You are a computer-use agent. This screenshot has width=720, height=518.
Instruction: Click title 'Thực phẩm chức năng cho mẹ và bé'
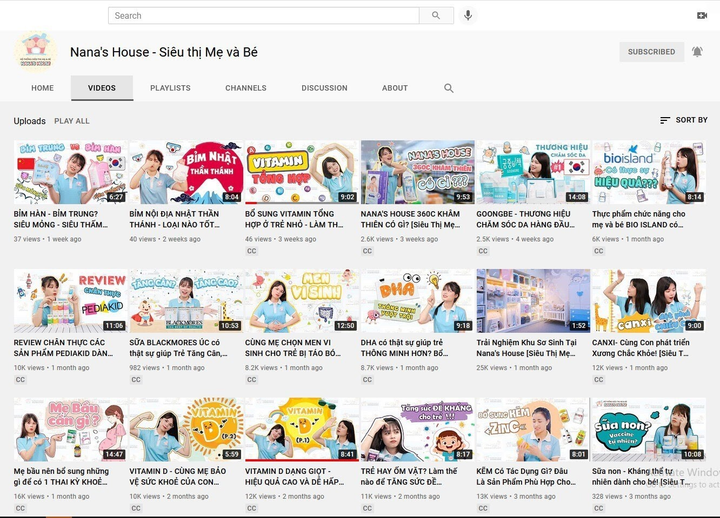point(638,219)
